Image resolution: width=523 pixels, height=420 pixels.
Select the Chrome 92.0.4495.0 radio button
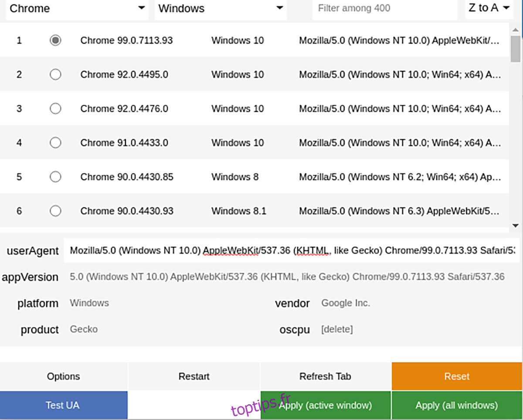[x=55, y=75]
